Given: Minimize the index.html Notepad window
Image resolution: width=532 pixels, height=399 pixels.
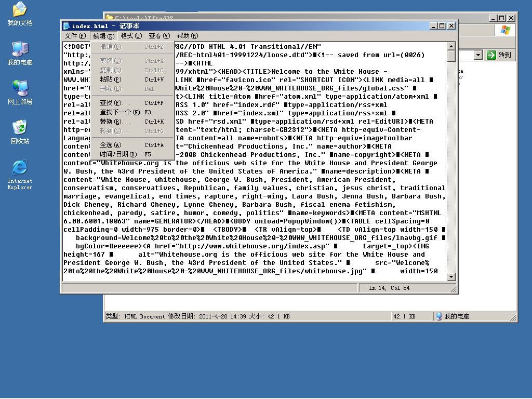Looking at the screenshot, I should [433, 26].
